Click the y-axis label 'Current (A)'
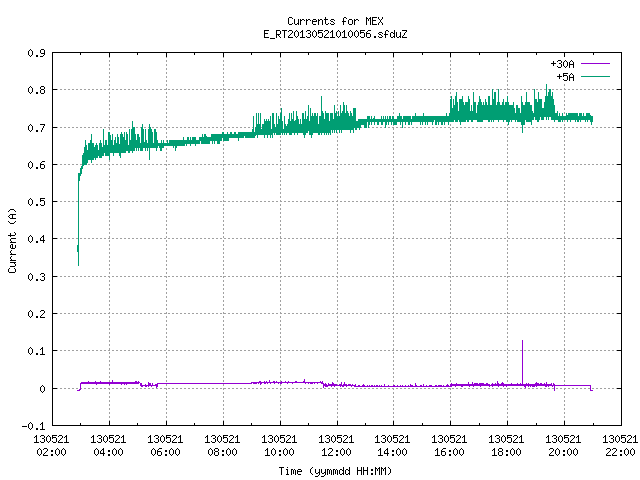 [x=12, y=241]
